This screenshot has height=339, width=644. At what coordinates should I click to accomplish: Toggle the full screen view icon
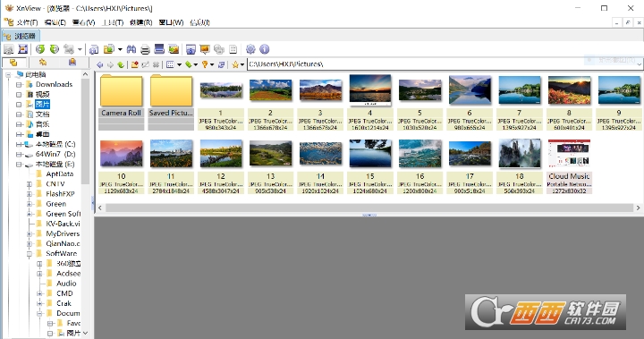[x=23, y=49]
